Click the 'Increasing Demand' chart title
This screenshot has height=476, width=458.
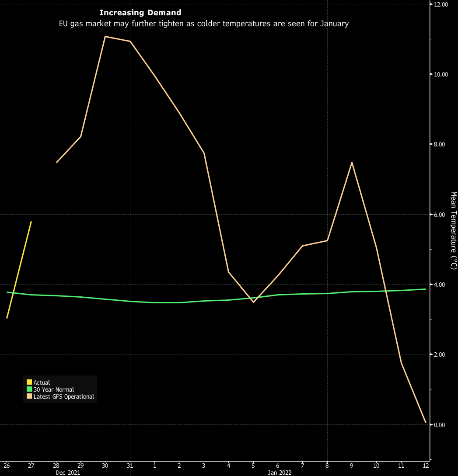coord(140,13)
